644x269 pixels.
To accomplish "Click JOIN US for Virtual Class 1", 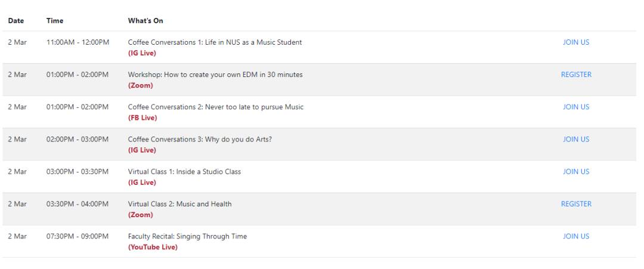I will 576,171.
